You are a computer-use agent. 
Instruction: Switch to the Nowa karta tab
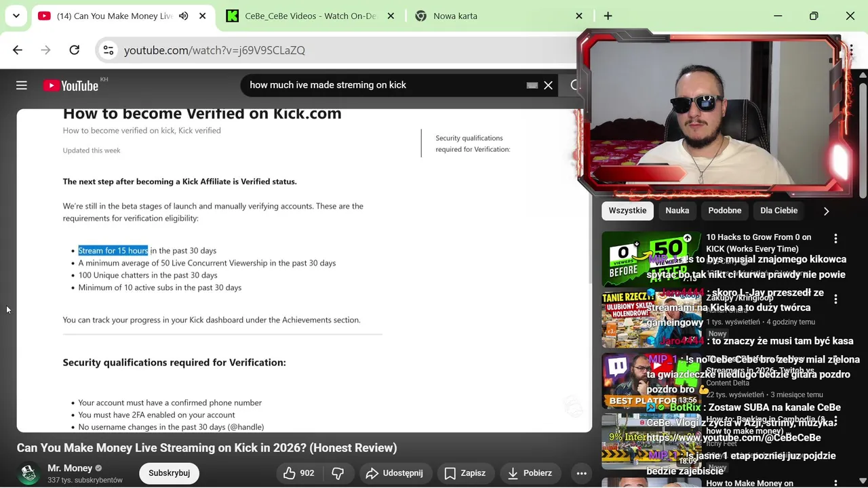[499, 16]
